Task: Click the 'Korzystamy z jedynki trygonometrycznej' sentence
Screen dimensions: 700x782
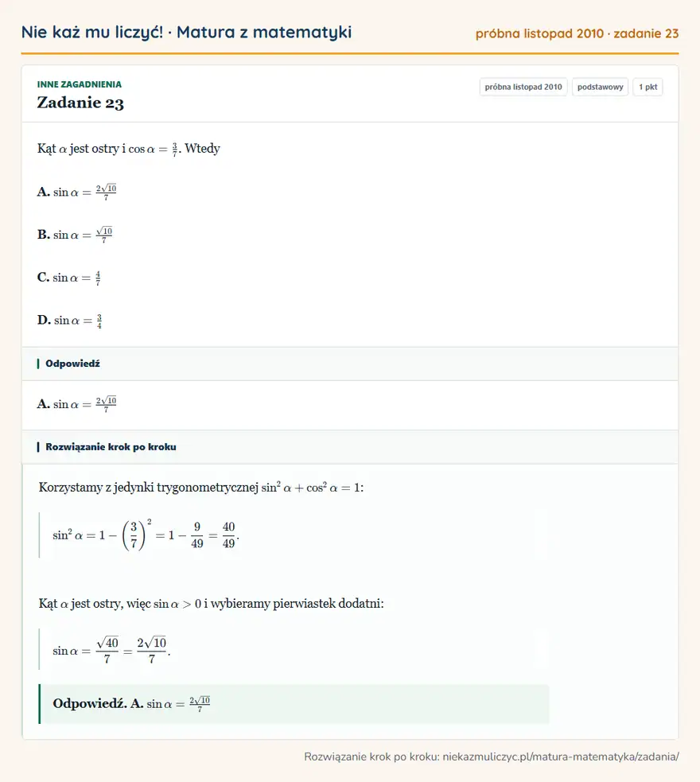Action: 201,487
